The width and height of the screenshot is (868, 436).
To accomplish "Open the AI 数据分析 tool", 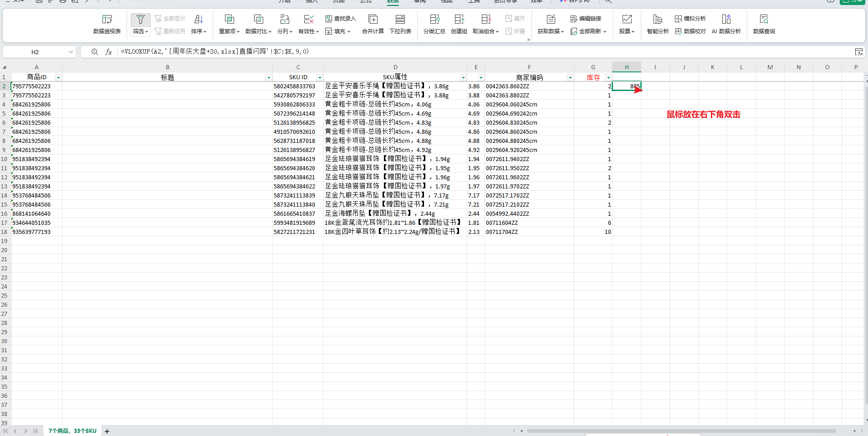I will [x=726, y=24].
